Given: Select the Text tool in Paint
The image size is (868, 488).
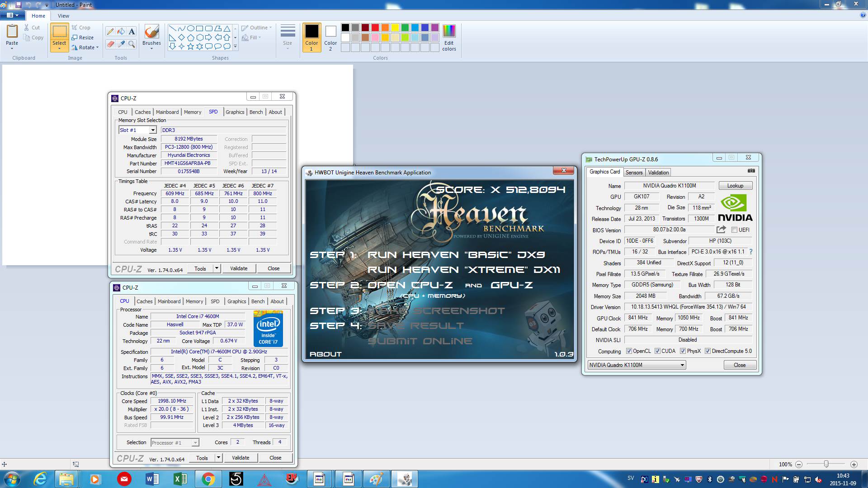Looking at the screenshot, I should [x=132, y=31].
